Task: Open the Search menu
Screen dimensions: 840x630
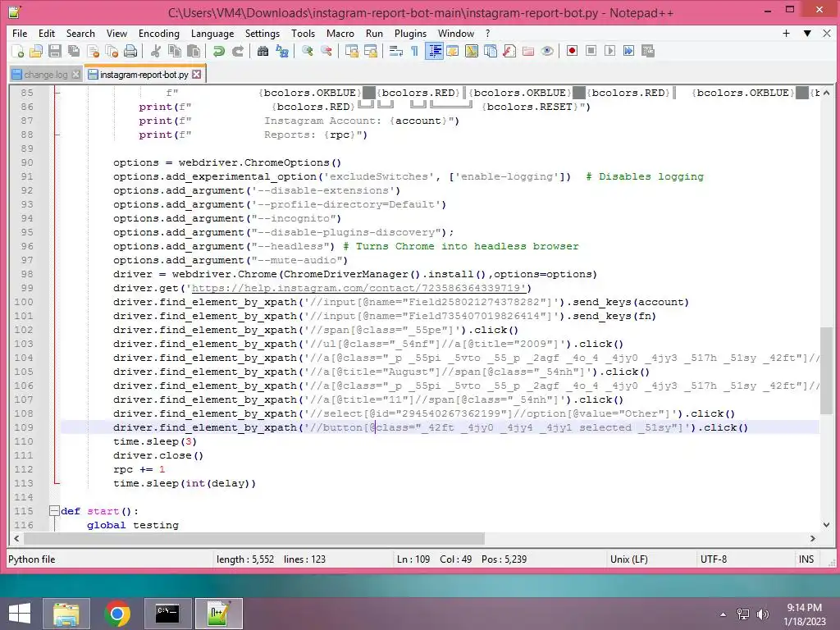Action: pos(80,33)
